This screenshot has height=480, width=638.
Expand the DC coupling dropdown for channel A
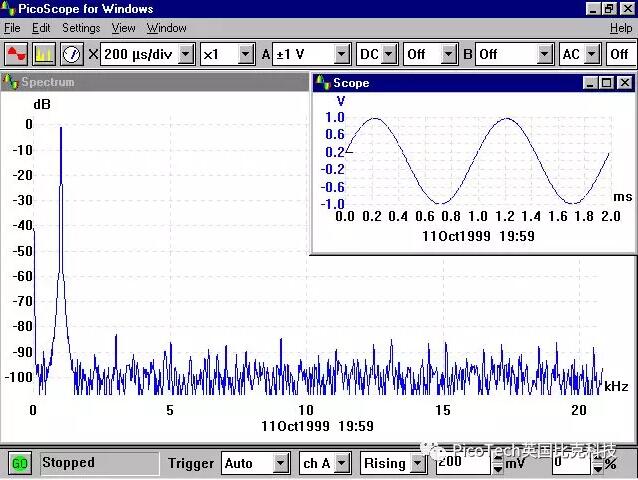pos(390,54)
